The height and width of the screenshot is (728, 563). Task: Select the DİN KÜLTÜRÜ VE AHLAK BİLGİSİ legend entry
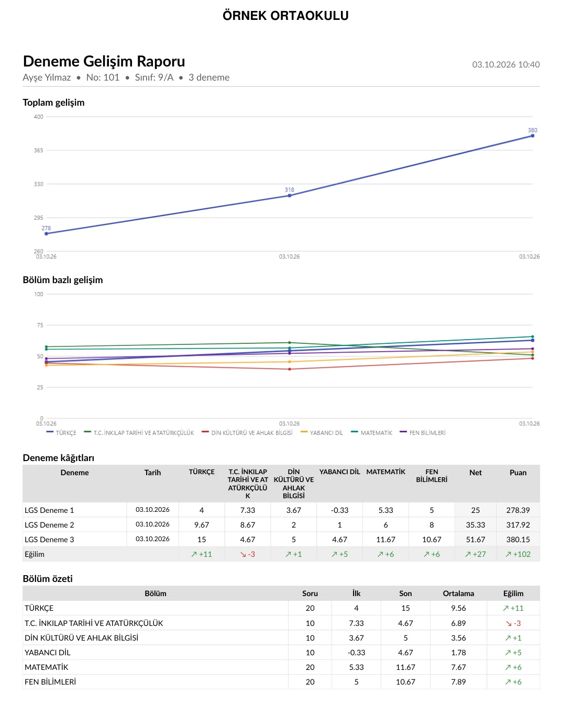pos(247,433)
